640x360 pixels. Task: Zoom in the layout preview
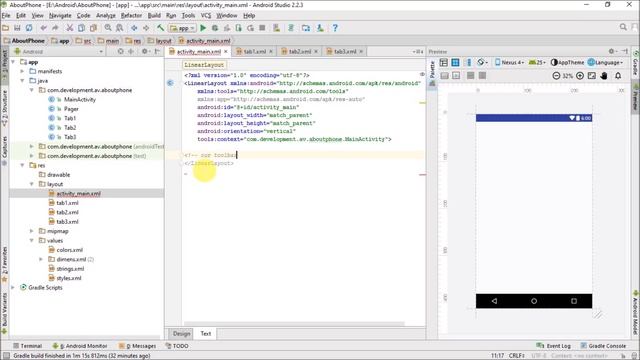580,76
